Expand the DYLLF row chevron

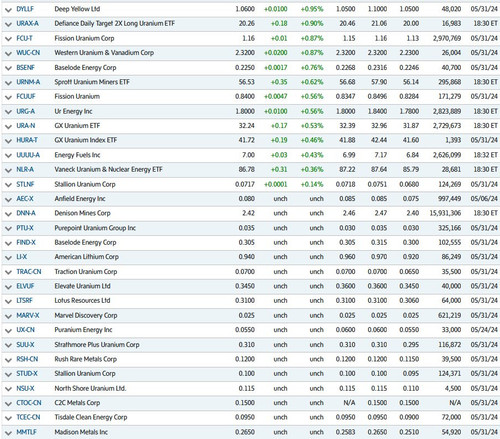click(x=9, y=10)
